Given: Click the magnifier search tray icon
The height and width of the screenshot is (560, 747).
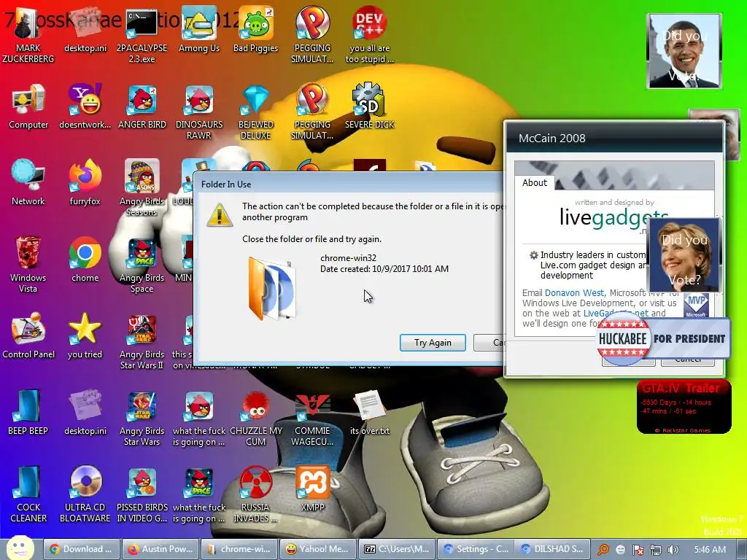Looking at the screenshot, I should [x=603, y=550].
